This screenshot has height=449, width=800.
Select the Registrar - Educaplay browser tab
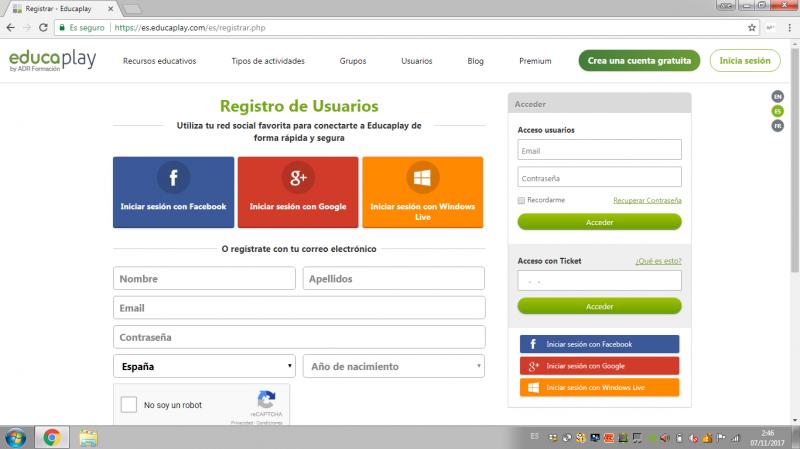pos(64,9)
